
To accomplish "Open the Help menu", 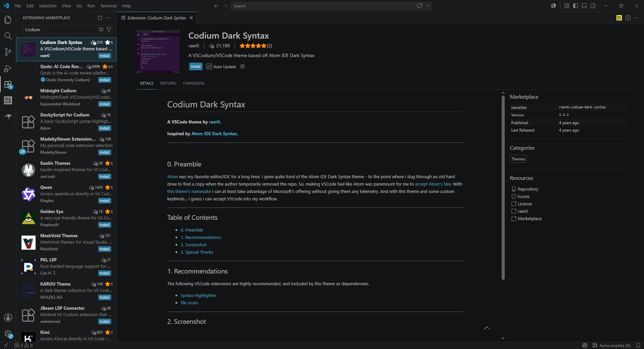I will click(126, 6).
